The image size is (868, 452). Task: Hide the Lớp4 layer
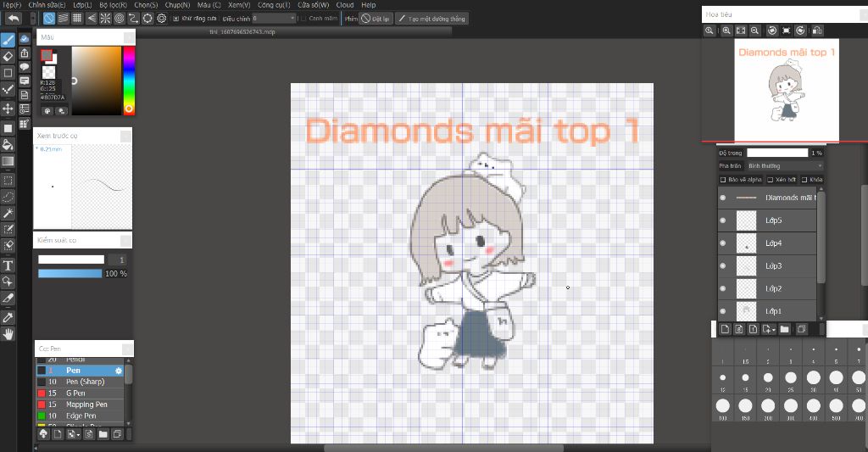pos(722,243)
